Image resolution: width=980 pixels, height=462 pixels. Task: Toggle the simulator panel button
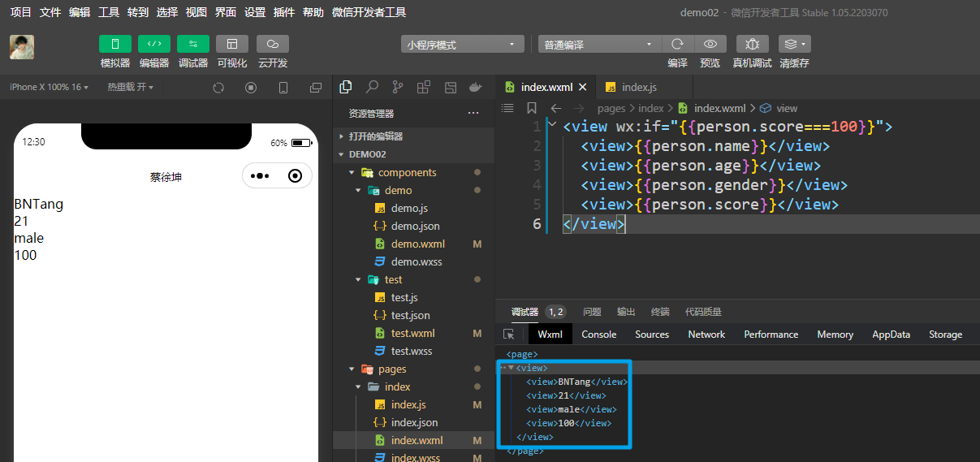(115, 44)
